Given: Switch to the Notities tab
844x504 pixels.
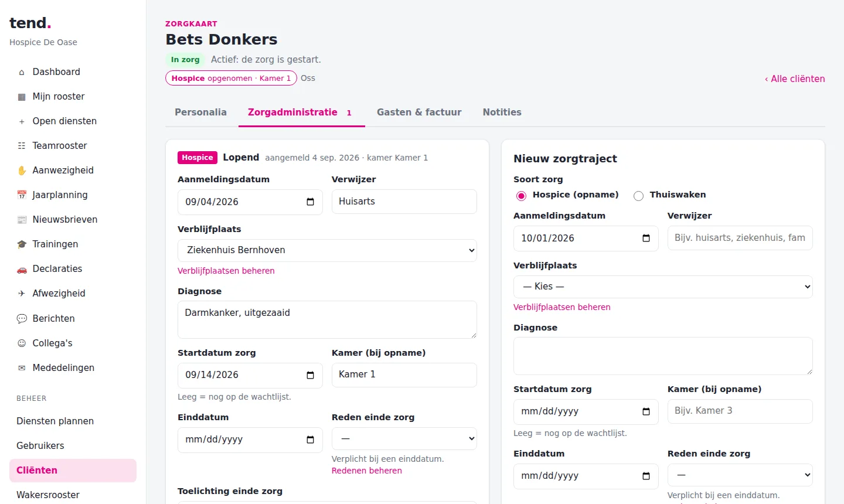Looking at the screenshot, I should click(x=502, y=112).
